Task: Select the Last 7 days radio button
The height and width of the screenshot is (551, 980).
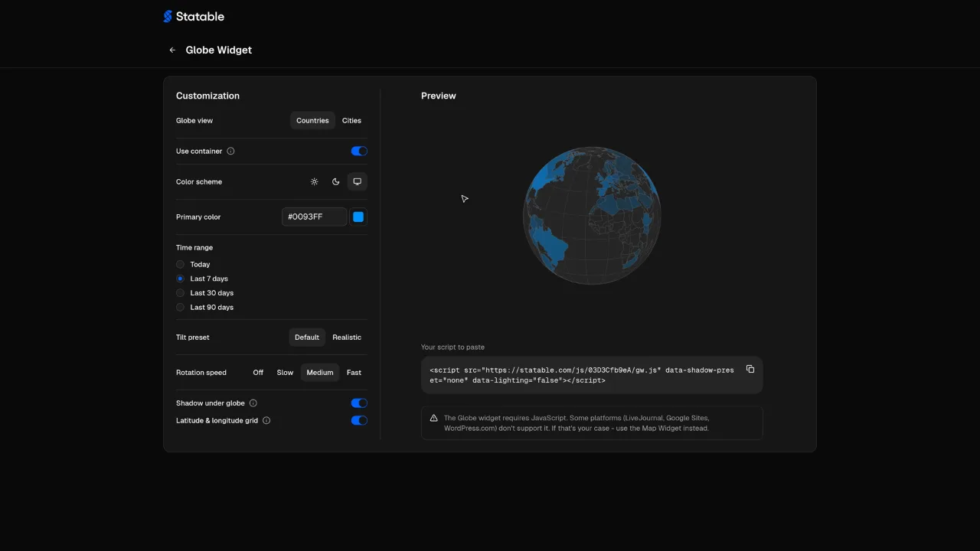Action: click(x=180, y=279)
